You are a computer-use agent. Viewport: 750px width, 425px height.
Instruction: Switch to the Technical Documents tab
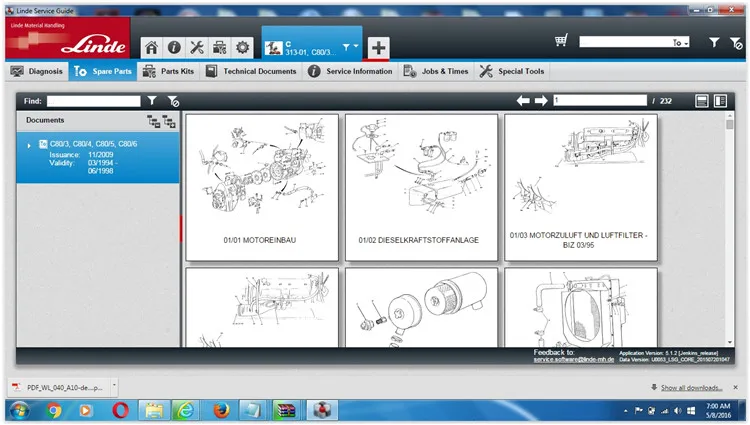(251, 71)
